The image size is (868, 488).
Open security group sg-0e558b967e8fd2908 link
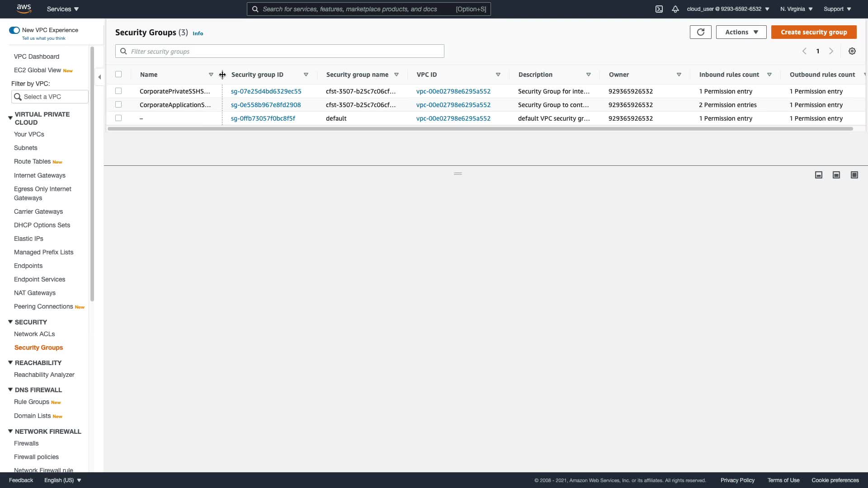(x=266, y=105)
